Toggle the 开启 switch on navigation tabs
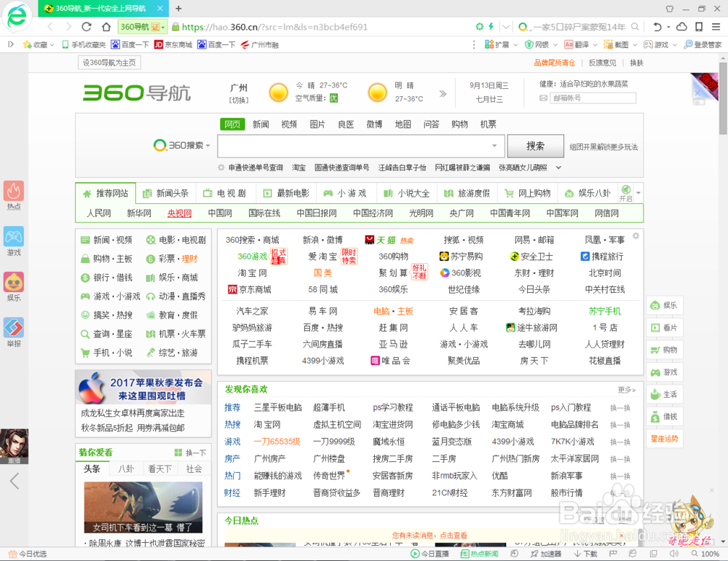The width and height of the screenshot is (728, 561). click(x=626, y=192)
